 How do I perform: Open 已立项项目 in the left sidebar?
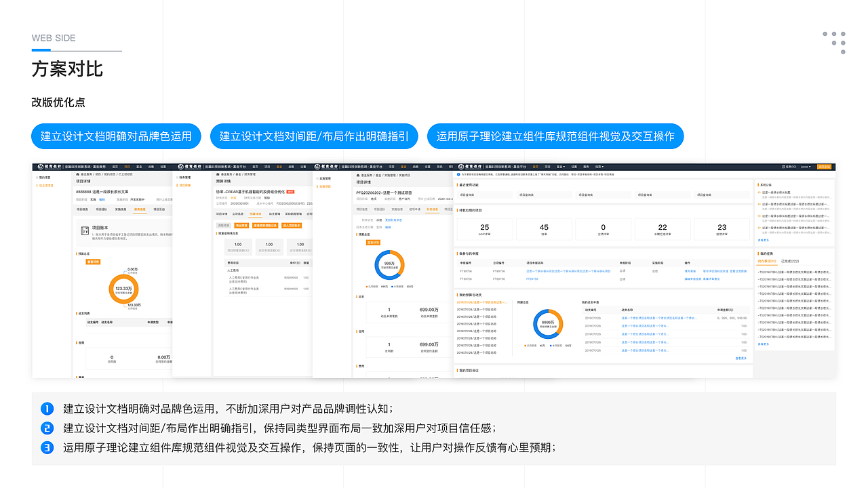click(46, 185)
